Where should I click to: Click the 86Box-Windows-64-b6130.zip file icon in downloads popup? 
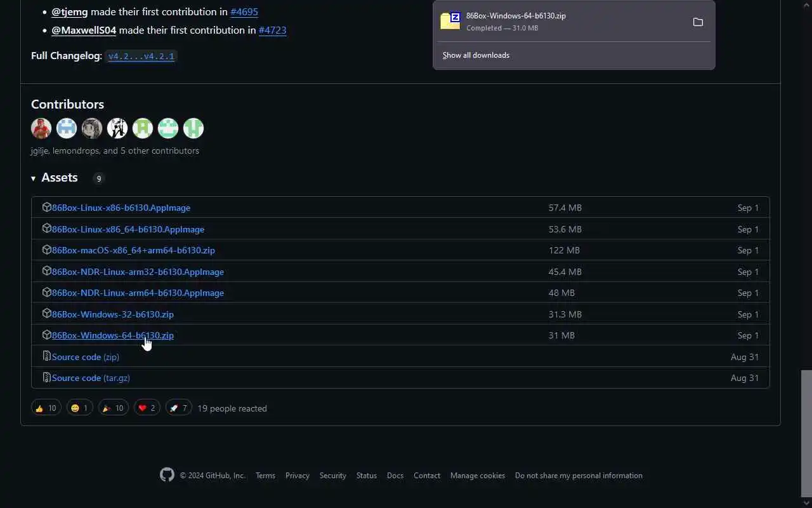[450, 21]
